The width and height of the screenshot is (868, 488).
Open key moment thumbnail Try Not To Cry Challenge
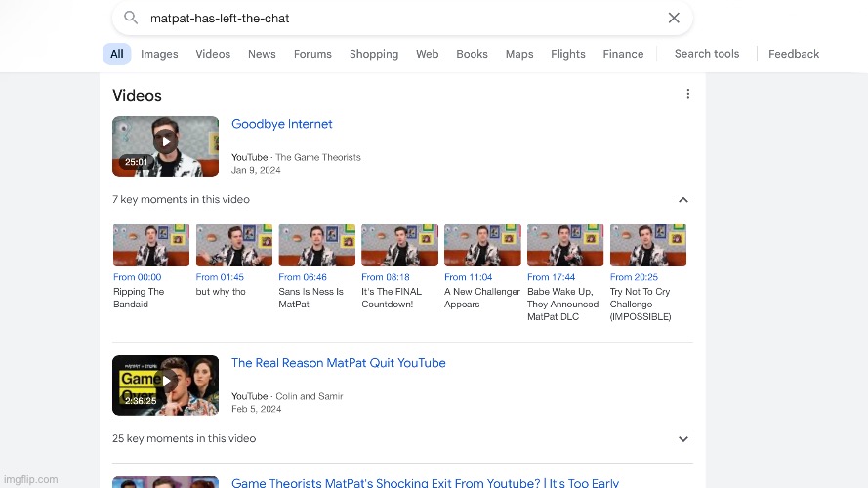647,245
